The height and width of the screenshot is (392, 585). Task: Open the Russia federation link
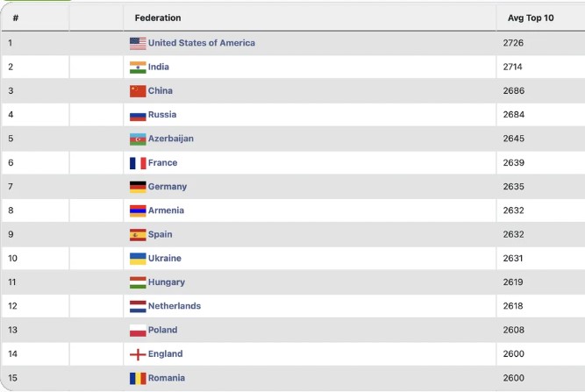[x=162, y=115]
